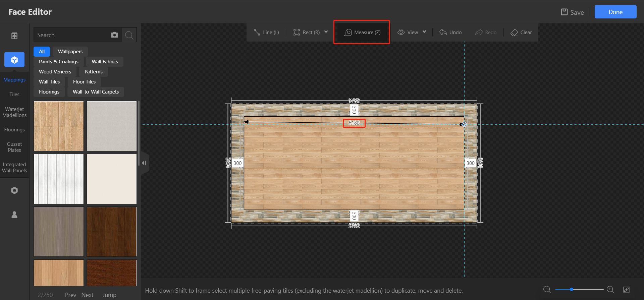Screen dimensions: 644x300
Task: Clear the canvas with the Clear tool
Action: [521, 33]
